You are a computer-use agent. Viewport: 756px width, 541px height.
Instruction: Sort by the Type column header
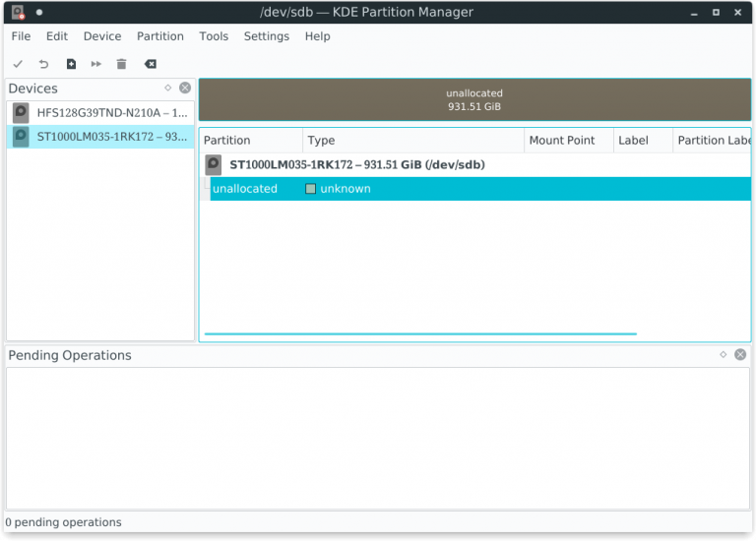pyautogui.click(x=413, y=141)
